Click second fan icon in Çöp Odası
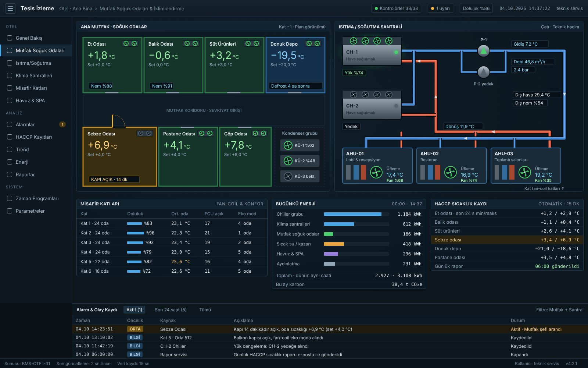The image size is (588, 368). click(263, 133)
